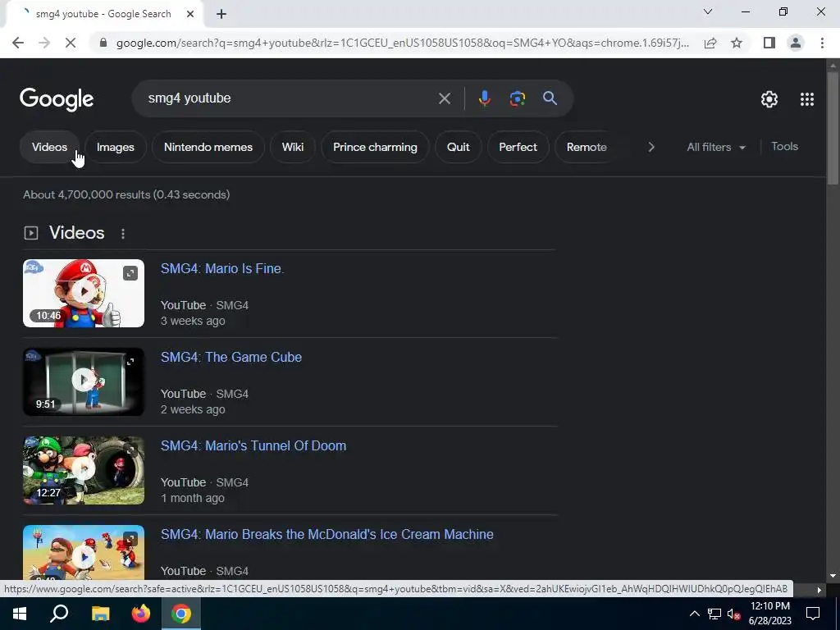Open Chrome profile avatar
This screenshot has height=630, width=840.
pyautogui.click(x=796, y=43)
